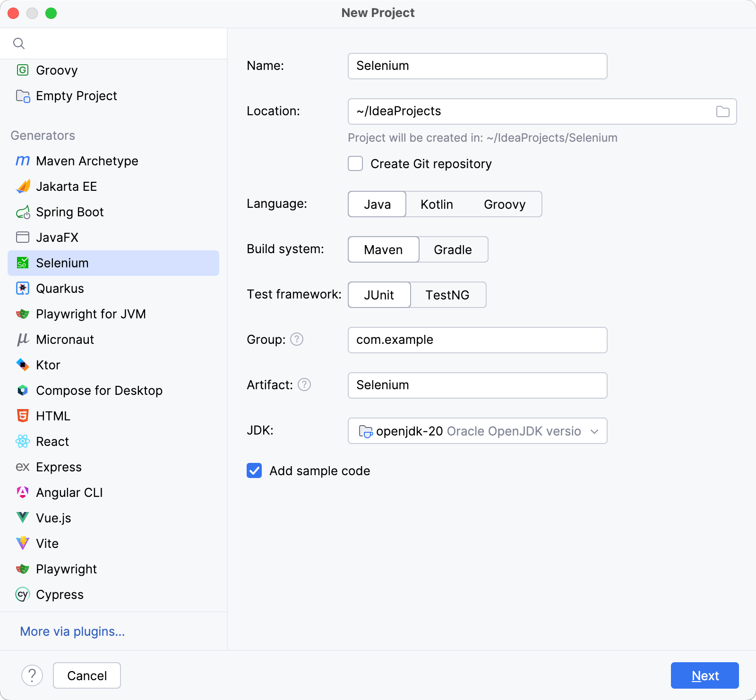Select the Cypress generator
This screenshot has width=756, height=700.
click(59, 594)
